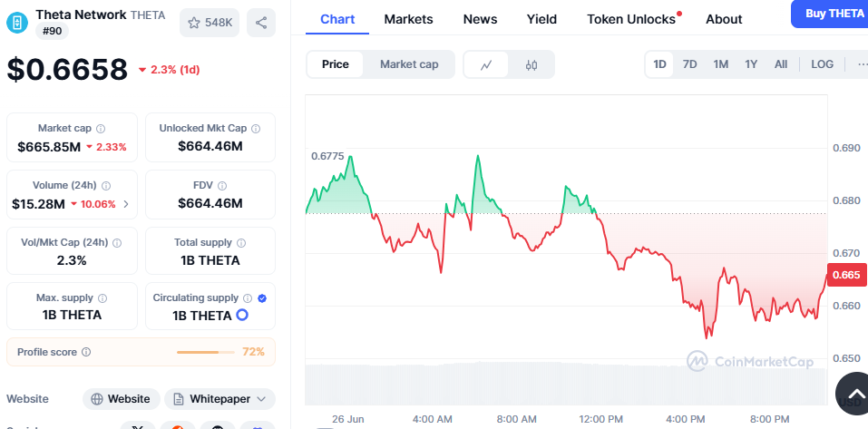Viewport: 868px width, 429px height.
Task: Open the Chart tab
Action: [337, 19]
